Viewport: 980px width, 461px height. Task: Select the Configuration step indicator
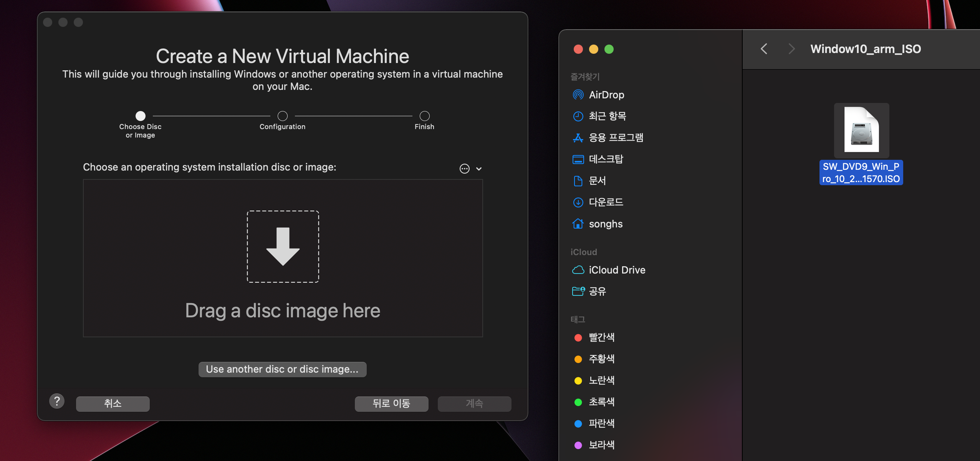[283, 116]
